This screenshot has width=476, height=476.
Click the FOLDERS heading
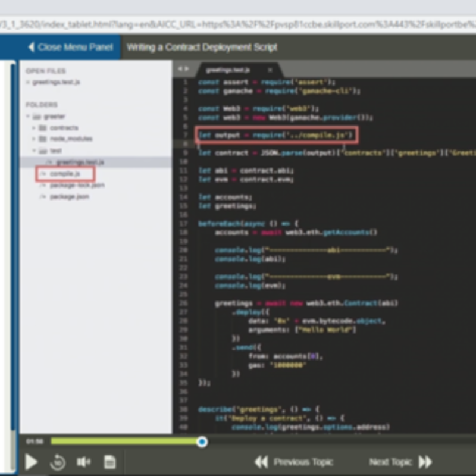(42, 105)
